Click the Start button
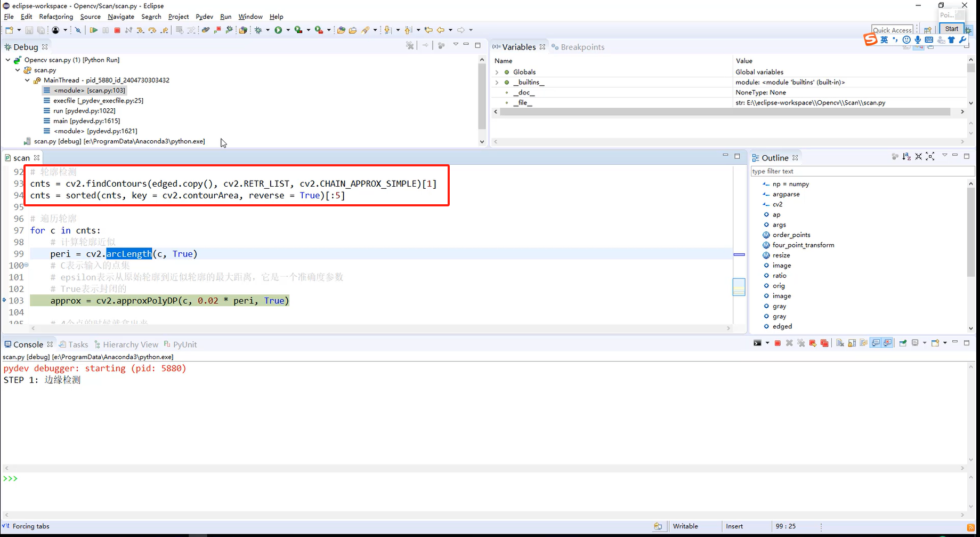 click(x=952, y=29)
